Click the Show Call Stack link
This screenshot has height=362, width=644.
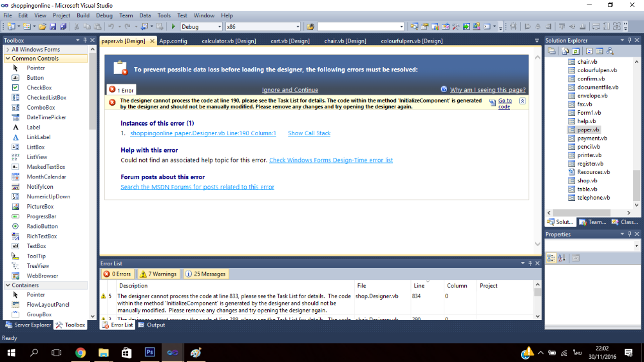309,133
